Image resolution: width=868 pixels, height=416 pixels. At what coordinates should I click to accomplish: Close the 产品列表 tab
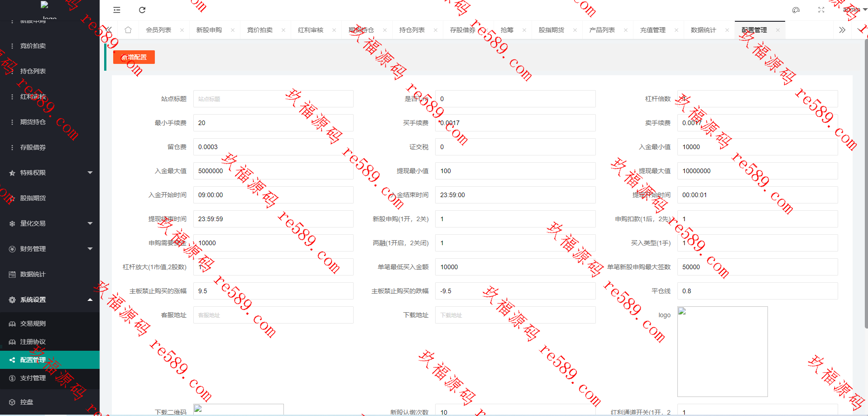click(626, 30)
